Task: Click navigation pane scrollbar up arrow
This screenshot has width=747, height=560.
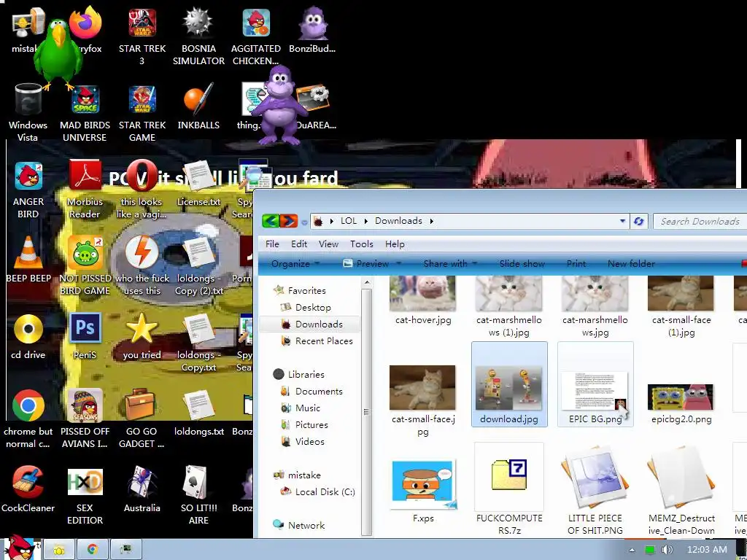Action: coord(366,283)
